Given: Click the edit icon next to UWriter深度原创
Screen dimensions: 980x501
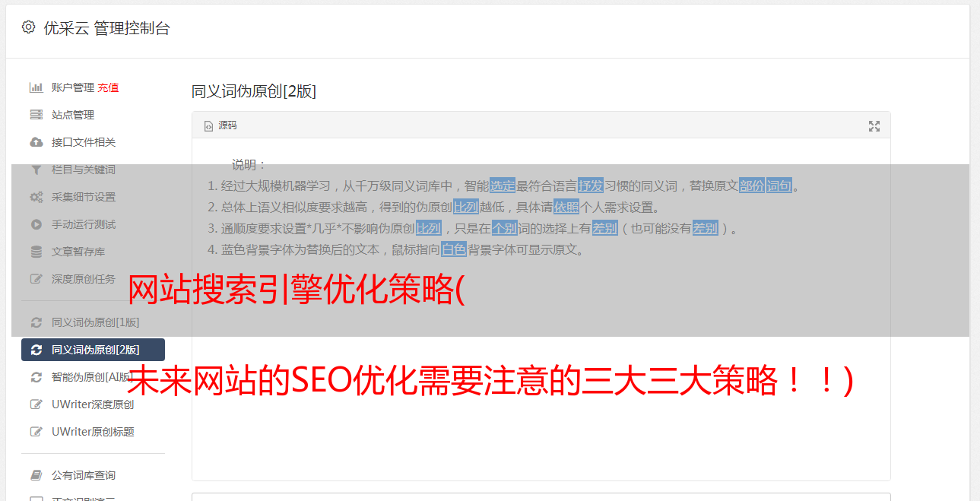Looking at the screenshot, I should [36, 404].
